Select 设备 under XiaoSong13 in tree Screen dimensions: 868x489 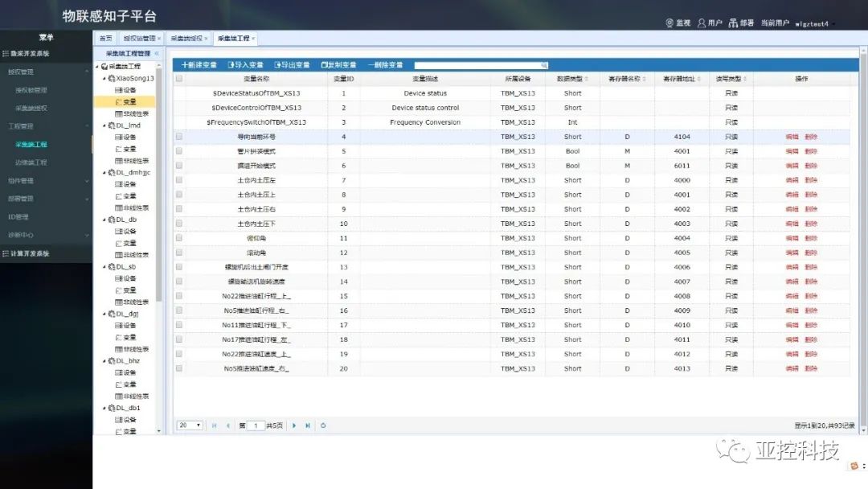click(x=125, y=90)
